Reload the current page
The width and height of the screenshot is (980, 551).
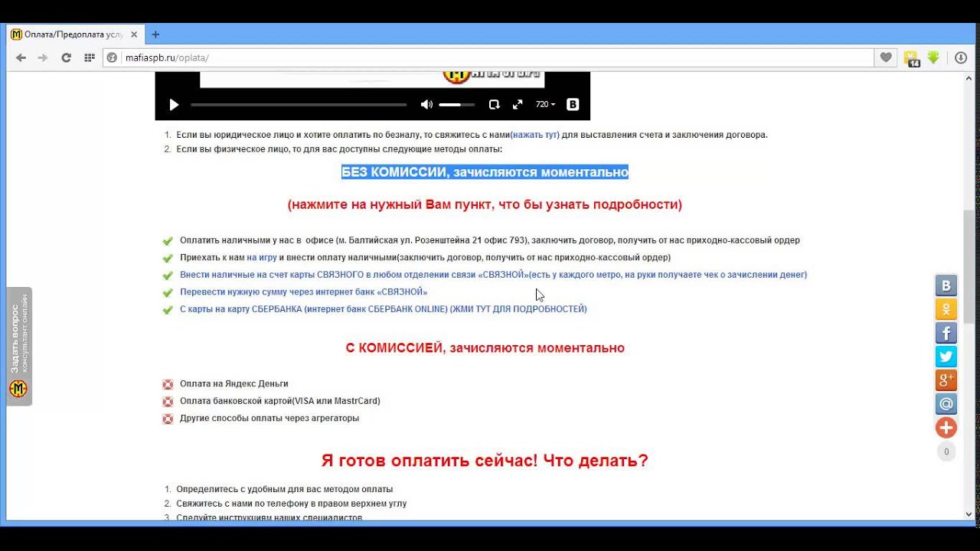[66, 58]
